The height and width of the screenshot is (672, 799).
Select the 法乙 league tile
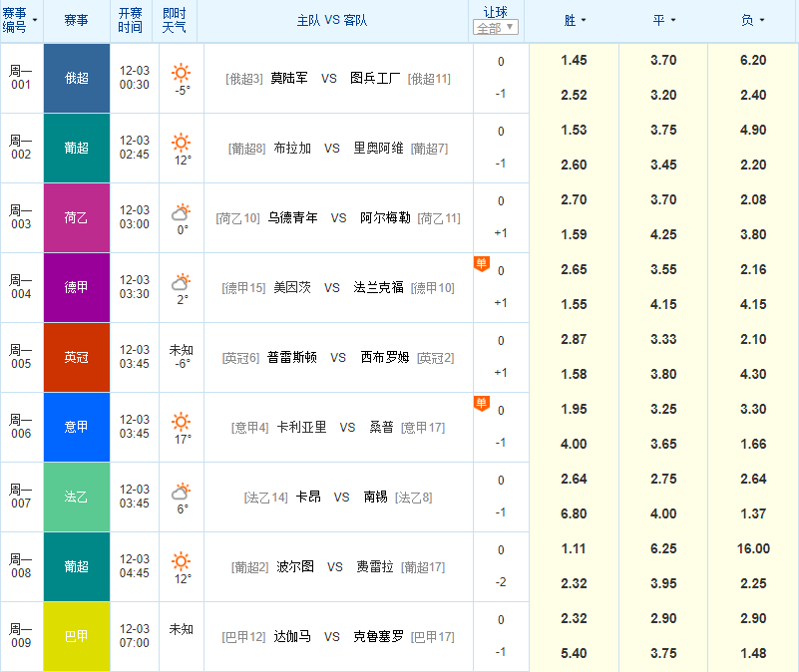tap(77, 497)
